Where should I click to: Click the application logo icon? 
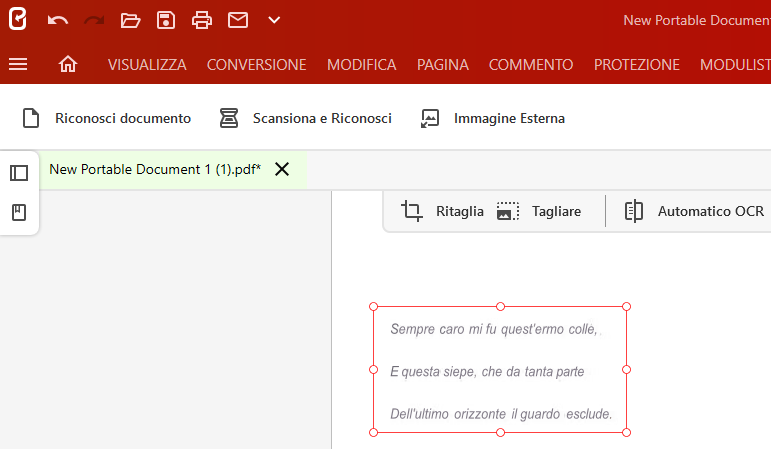18,20
